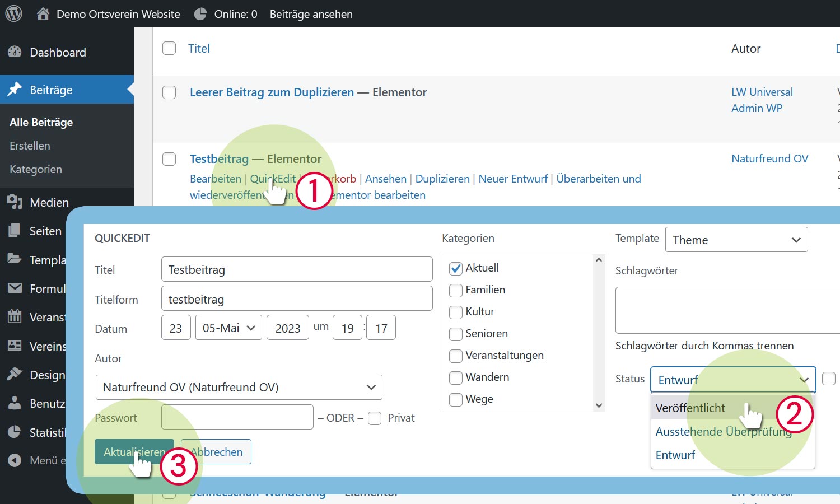The width and height of the screenshot is (840, 504).
Task: Open the month dropdown showing 05-Mai
Action: pos(229,328)
